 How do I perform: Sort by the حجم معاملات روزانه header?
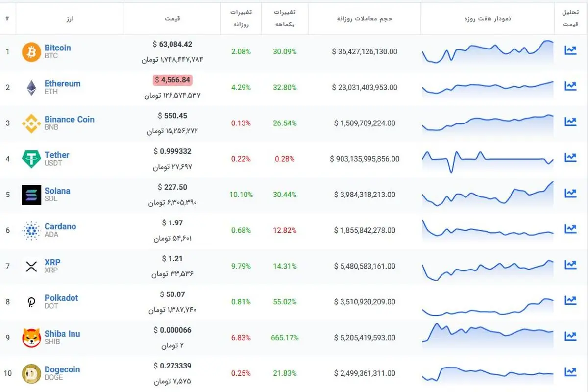(365, 19)
